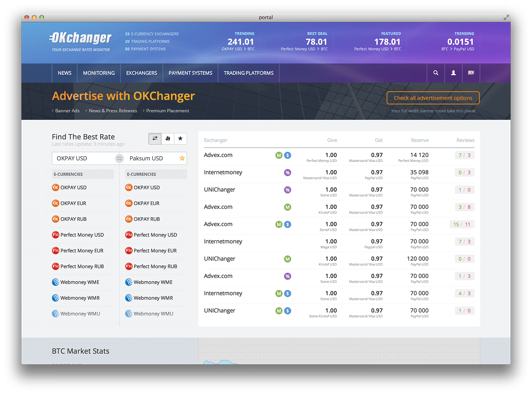532x394 pixels.
Task: Select the star favorites view button
Action: point(180,139)
